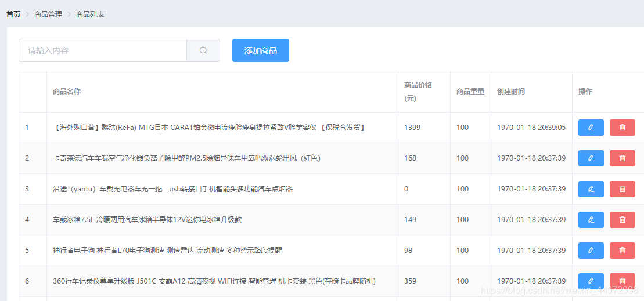Select the 神行者电子狗 product name
Viewport: 644px width, 301px height.
tap(168, 251)
